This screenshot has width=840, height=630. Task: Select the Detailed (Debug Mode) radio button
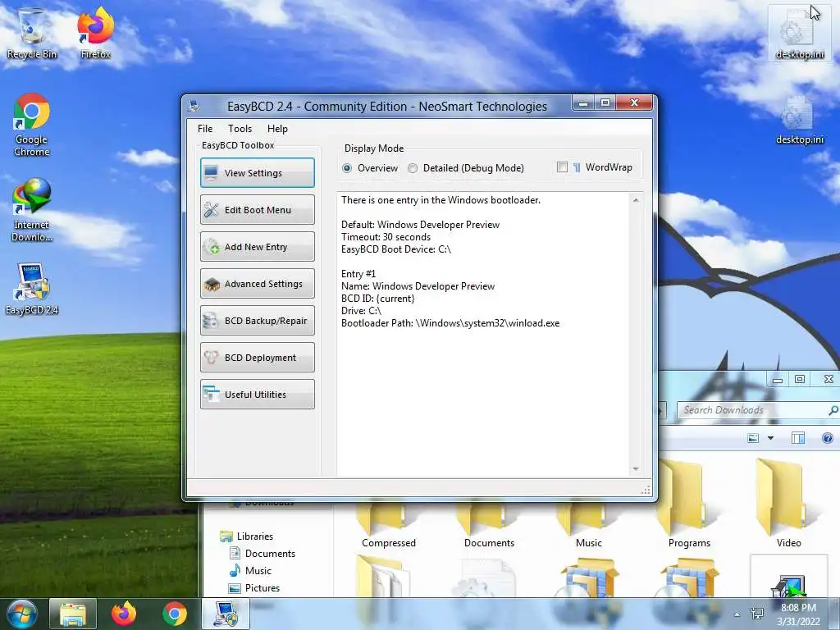click(466, 167)
